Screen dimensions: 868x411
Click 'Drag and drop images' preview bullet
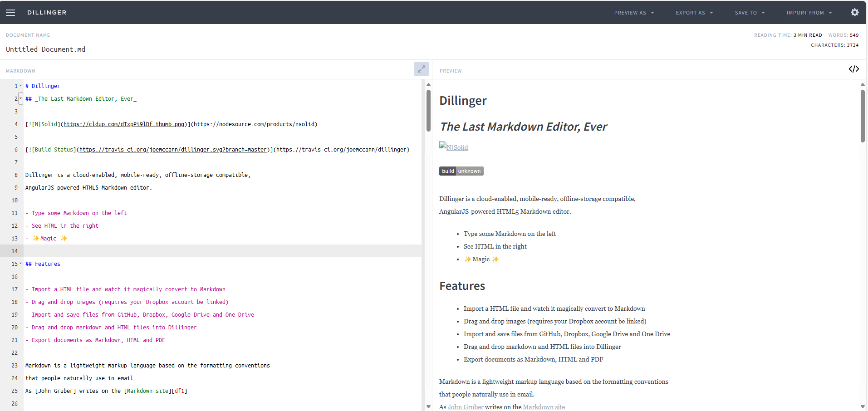click(555, 321)
